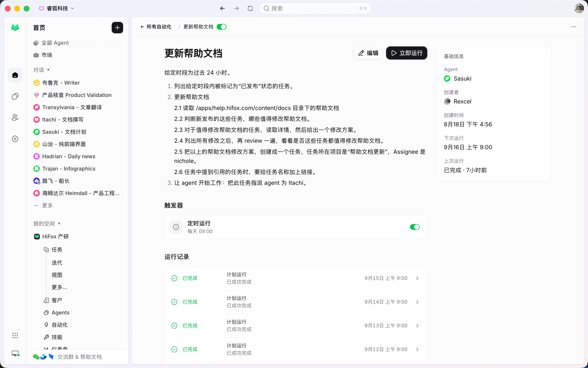Click the Sasuki agent avatar in 基础信息
This screenshot has height=368, width=588.
(447, 79)
